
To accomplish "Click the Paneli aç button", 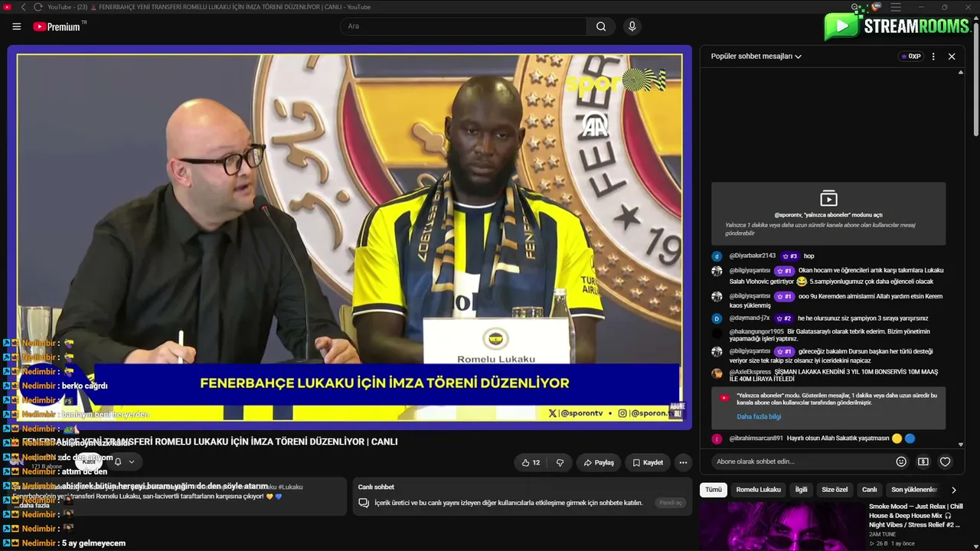I will (670, 503).
